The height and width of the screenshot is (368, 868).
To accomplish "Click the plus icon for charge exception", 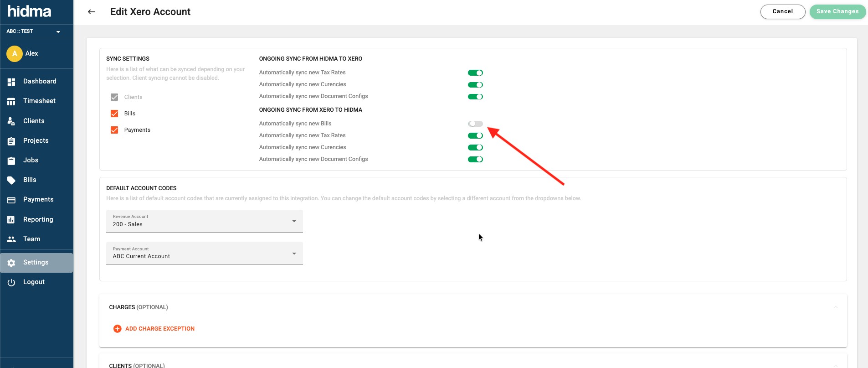I will (117, 329).
